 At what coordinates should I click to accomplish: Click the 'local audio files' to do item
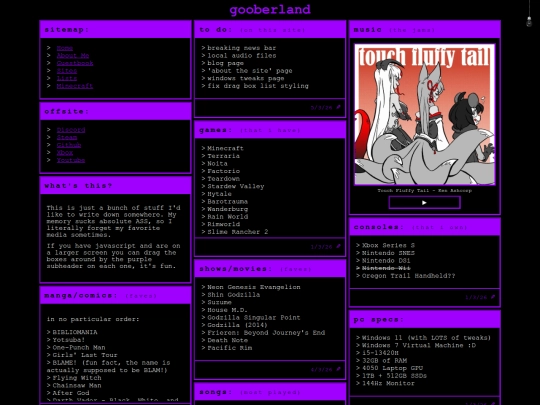pyautogui.click(x=241, y=55)
